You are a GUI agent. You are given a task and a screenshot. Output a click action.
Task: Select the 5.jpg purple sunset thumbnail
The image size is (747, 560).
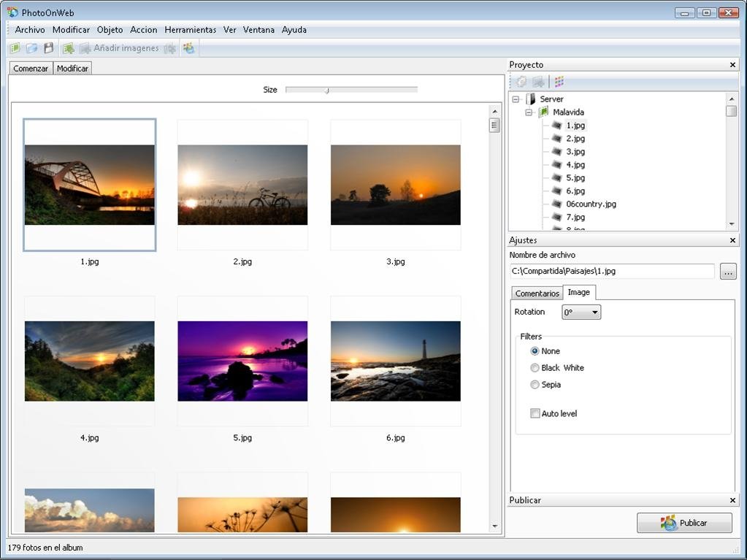coord(242,361)
